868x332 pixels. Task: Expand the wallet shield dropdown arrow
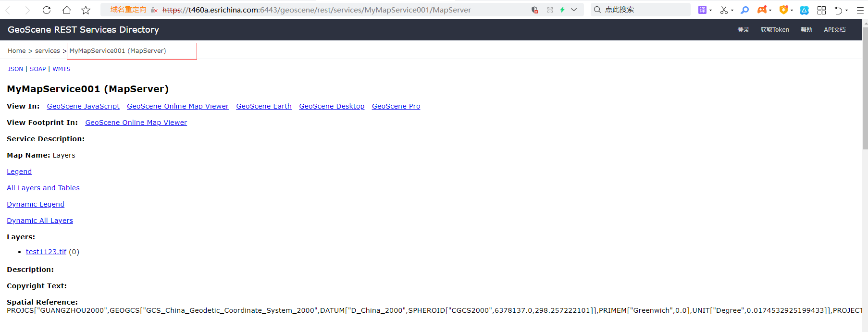(x=792, y=10)
